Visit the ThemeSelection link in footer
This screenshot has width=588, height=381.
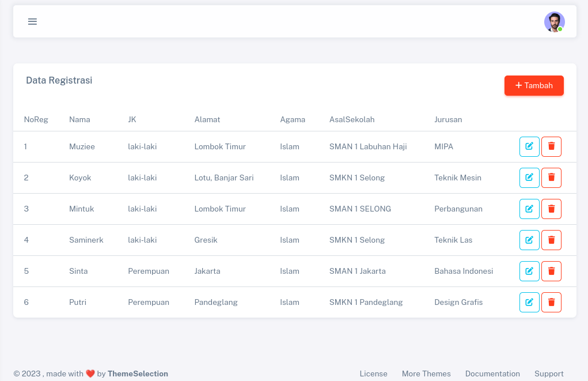point(138,374)
